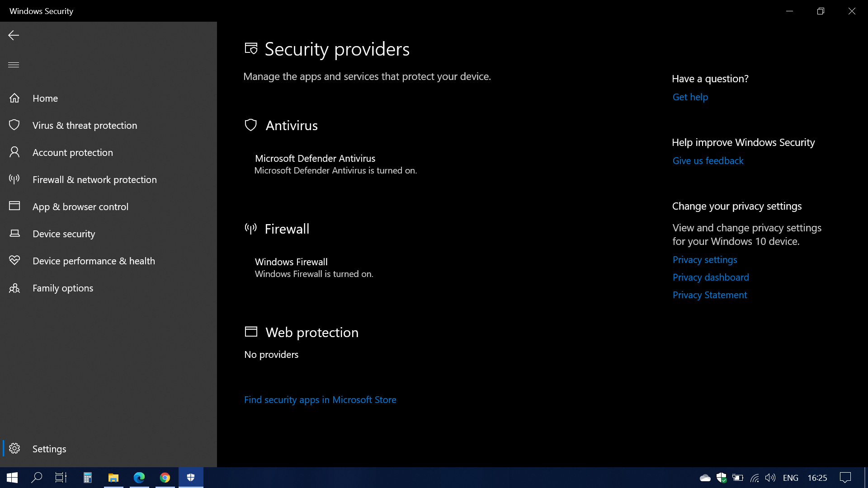Select the Microsoft Defender Antivirus provider entry
Image resolution: width=868 pixels, height=488 pixels.
click(x=335, y=164)
